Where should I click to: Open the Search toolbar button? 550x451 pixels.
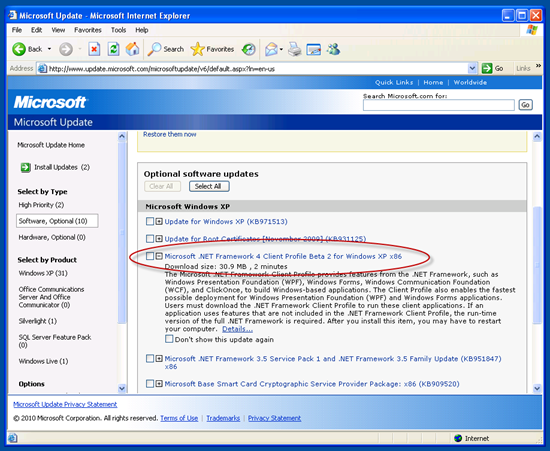[166, 49]
